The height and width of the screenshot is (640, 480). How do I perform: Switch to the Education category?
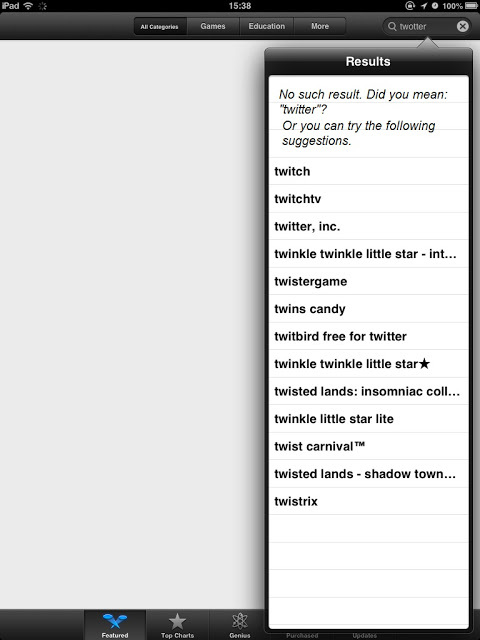pos(267,27)
